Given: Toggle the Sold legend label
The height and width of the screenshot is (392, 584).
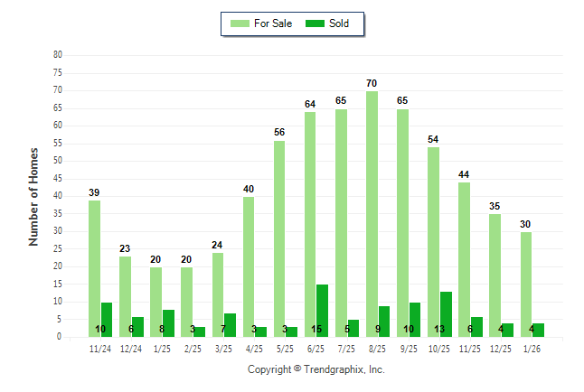Looking at the screenshot, I should [340, 23].
